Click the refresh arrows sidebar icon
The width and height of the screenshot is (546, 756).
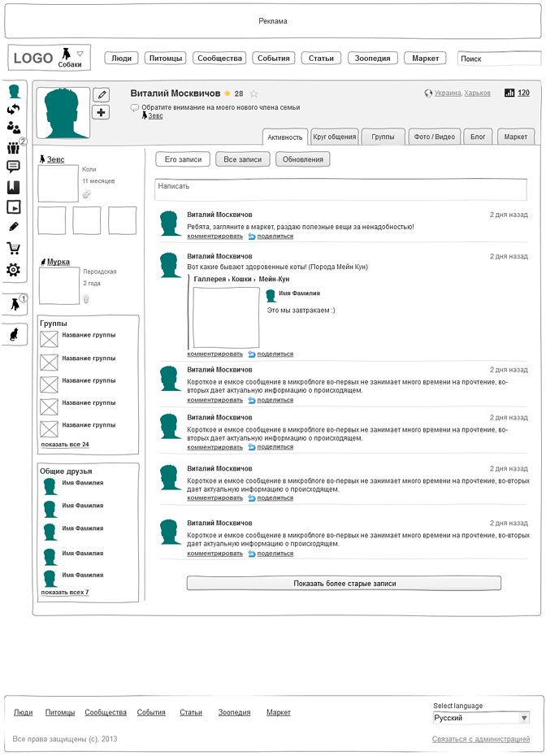(x=14, y=110)
